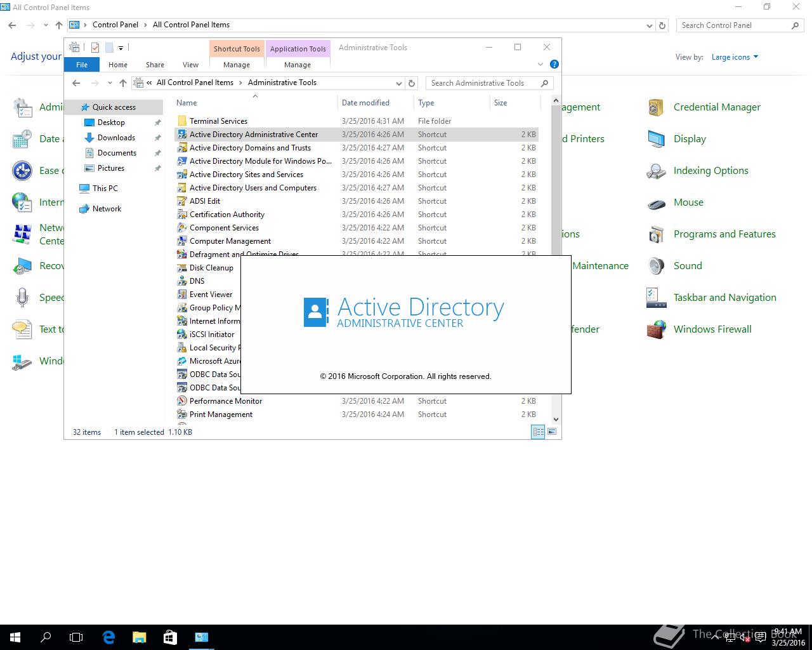Click Component Services icon
The height and width of the screenshot is (650, 812).
point(182,228)
